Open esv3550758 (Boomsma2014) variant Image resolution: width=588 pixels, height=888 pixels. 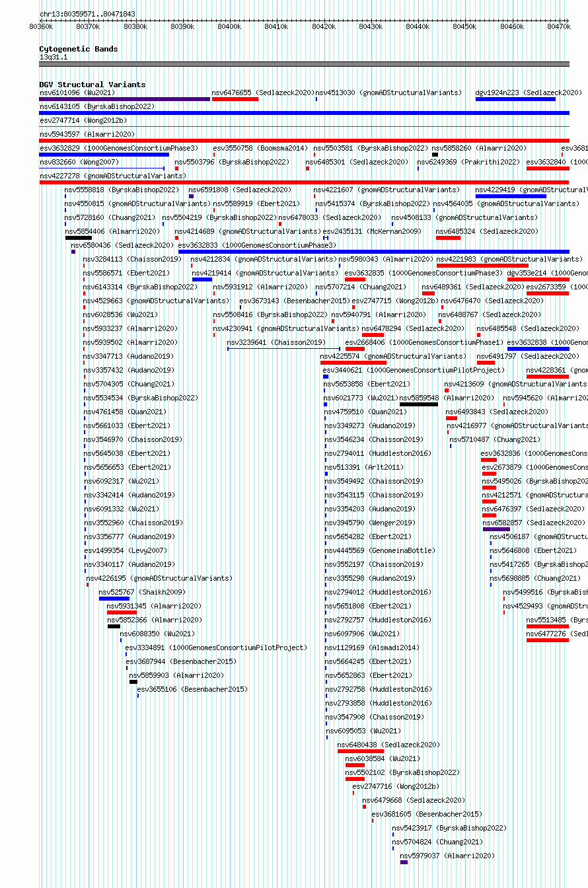(x=260, y=148)
